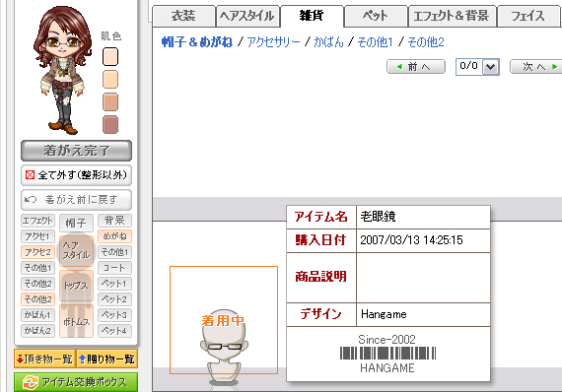Click the item name value 老眼鏡
This screenshot has width=562, height=392.
[x=379, y=217]
